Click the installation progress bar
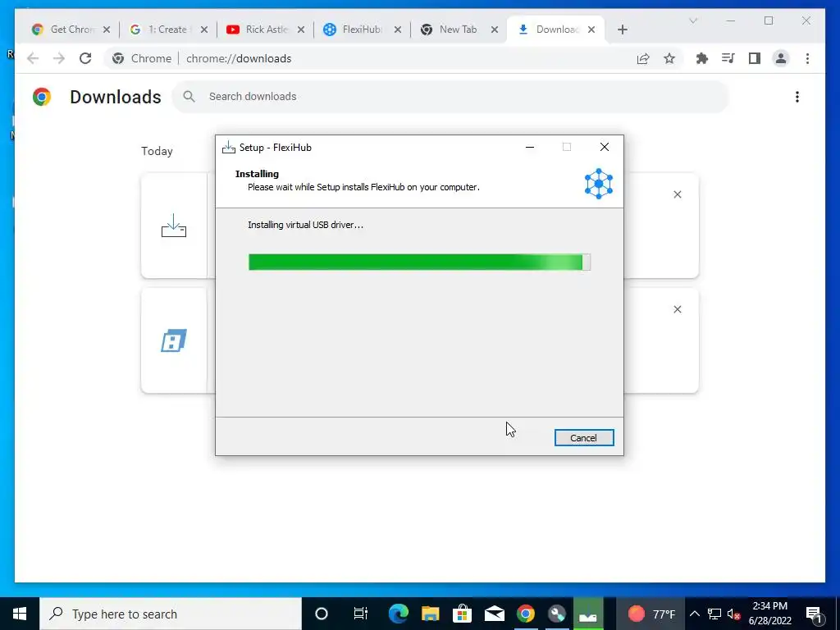This screenshot has height=630, width=840. pyautogui.click(x=419, y=262)
